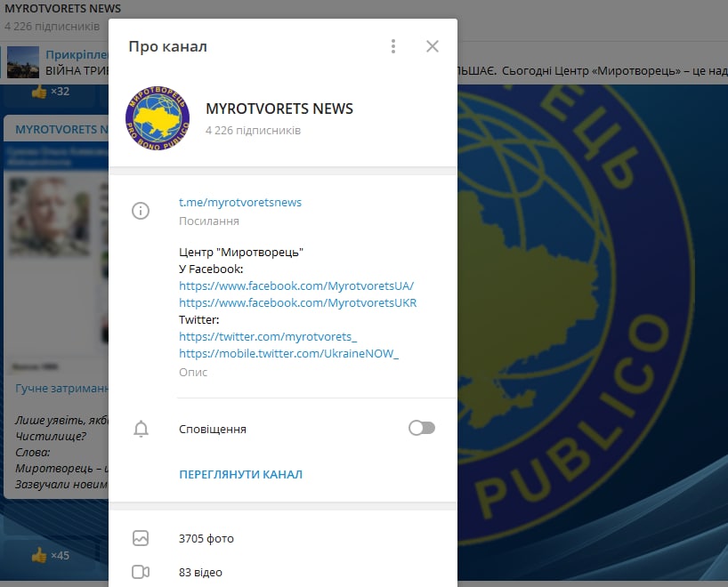Click ПЕРЕГЛЯНУТИ КАНАЛ button
This screenshot has height=587, width=728.
tap(240, 474)
